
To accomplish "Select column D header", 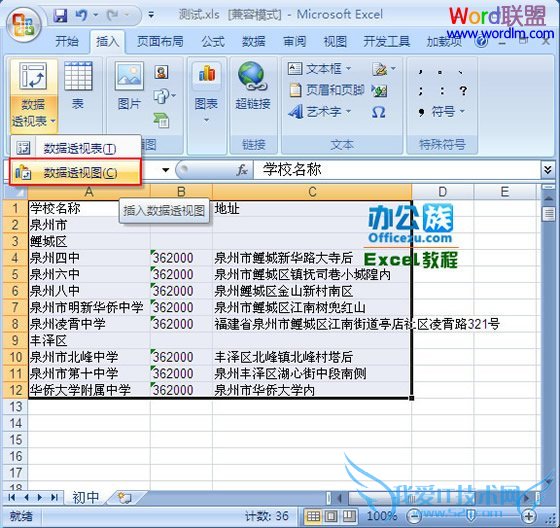I will point(442,192).
